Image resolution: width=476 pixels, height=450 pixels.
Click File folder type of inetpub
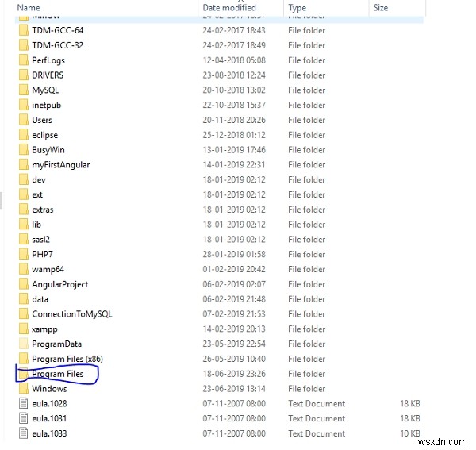tap(306, 105)
